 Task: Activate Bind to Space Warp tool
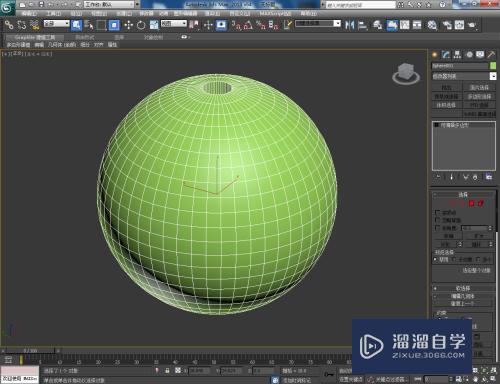click(35, 25)
